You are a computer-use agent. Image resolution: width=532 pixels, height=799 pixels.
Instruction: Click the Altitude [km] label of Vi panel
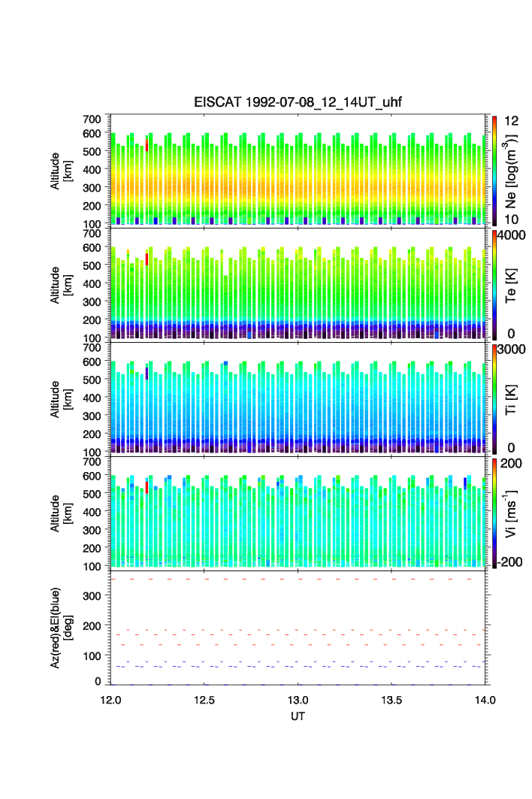click(61, 513)
